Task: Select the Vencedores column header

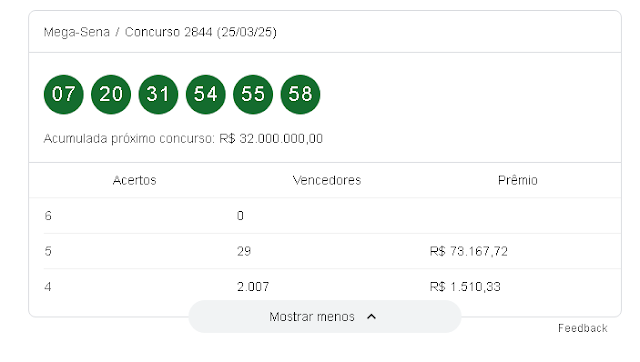Action: [x=327, y=180]
